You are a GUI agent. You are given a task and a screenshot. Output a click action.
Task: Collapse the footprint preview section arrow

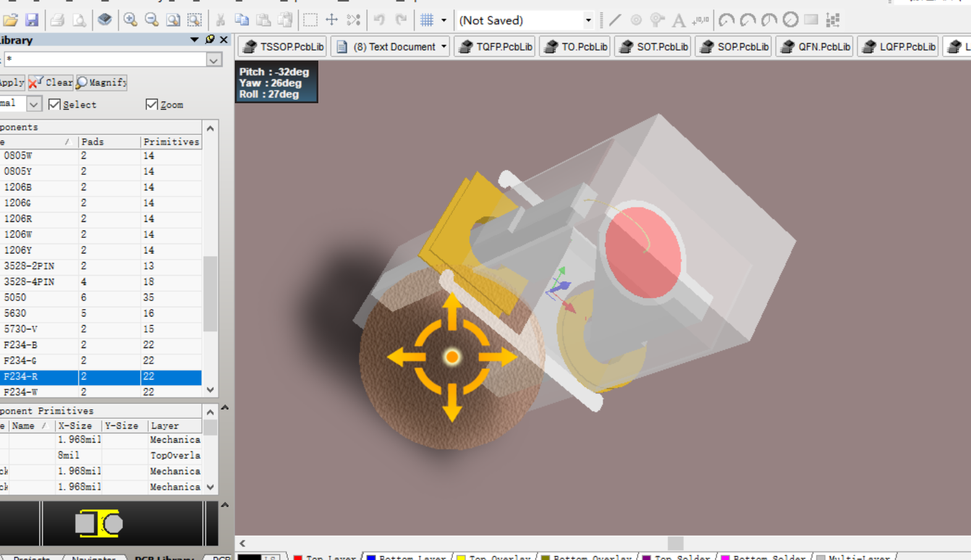coord(225,505)
